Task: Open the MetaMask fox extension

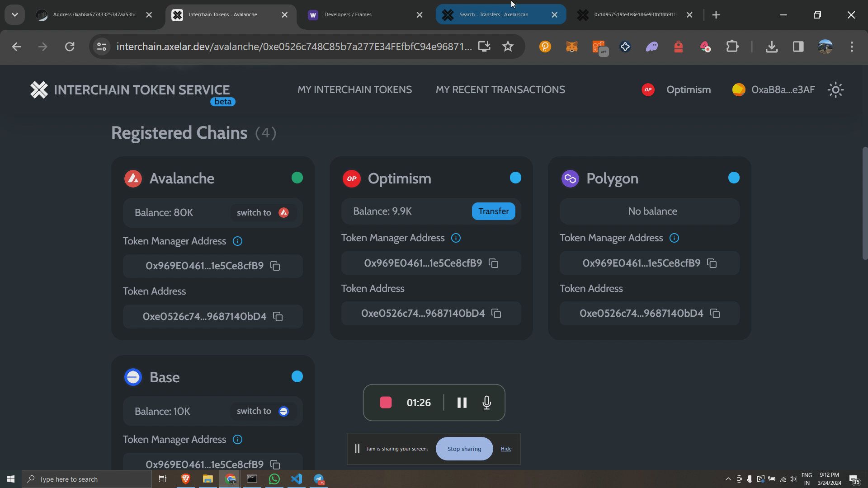Action: coord(572,47)
